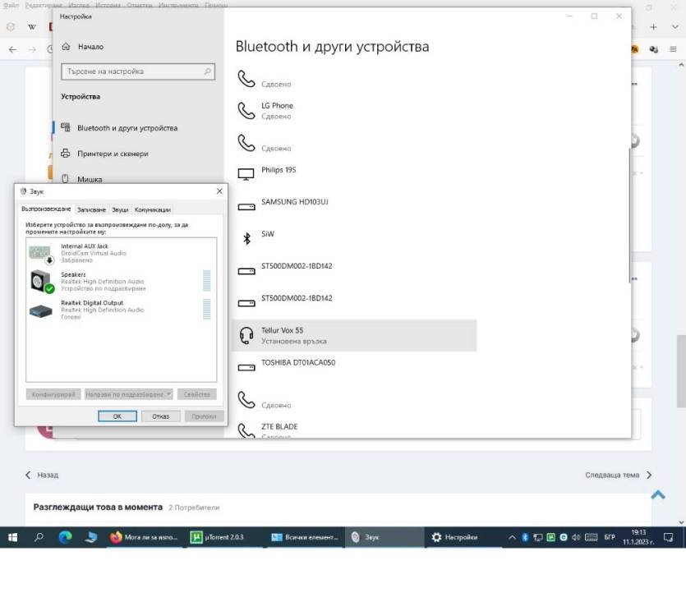
Task: Select the LG Phone device
Action: point(354,111)
